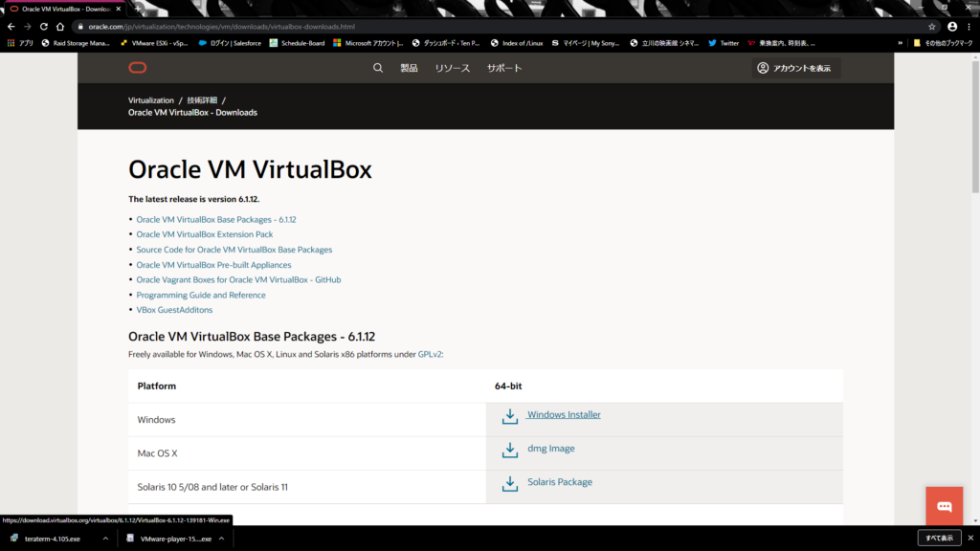This screenshot has width=980, height=551.
Task: Open the Index of /Linux bookmark
Action: [516, 43]
